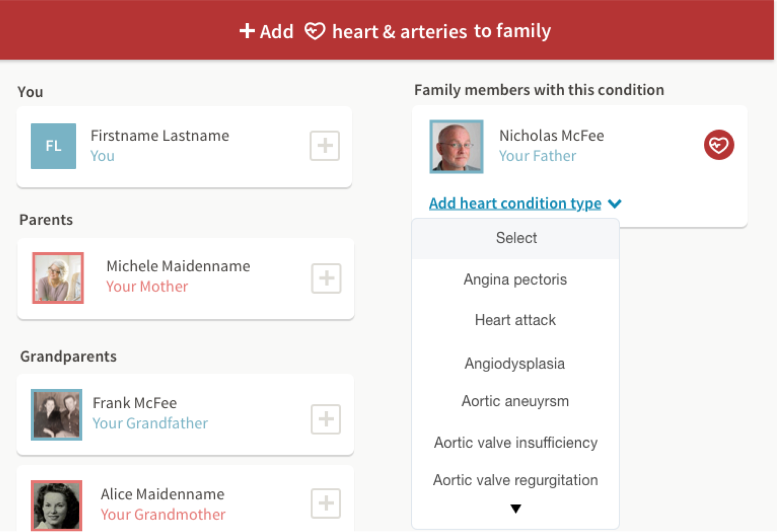Click the plus icon beside Alice Maidenname

(326, 504)
